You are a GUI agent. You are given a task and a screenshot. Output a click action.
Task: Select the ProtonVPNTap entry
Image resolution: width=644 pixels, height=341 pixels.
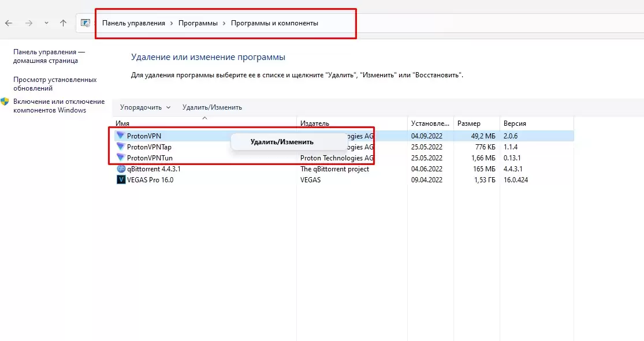pyautogui.click(x=149, y=147)
